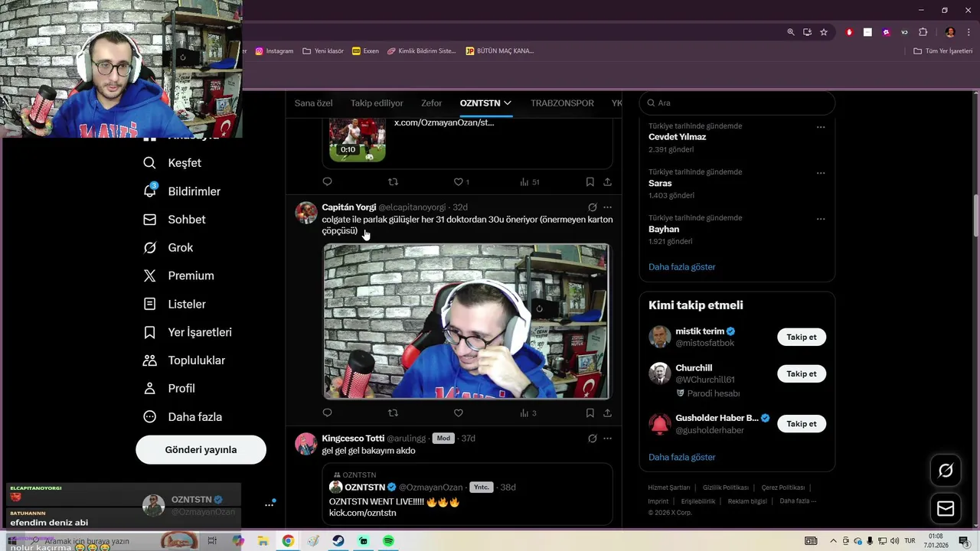Open floating Grok button
Viewport: 980px width, 551px height.
click(946, 471)
